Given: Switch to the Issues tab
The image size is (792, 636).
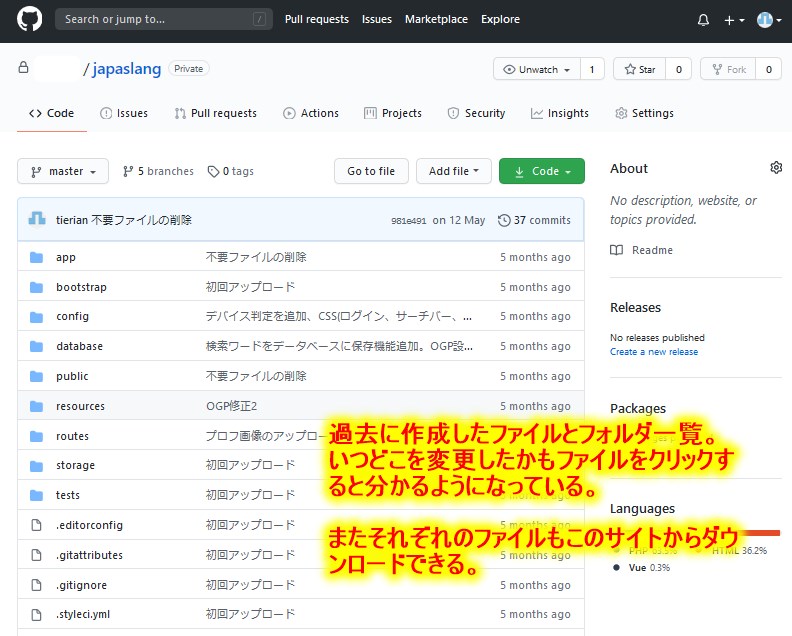Looking at the screenshot, I should point(123,113).
